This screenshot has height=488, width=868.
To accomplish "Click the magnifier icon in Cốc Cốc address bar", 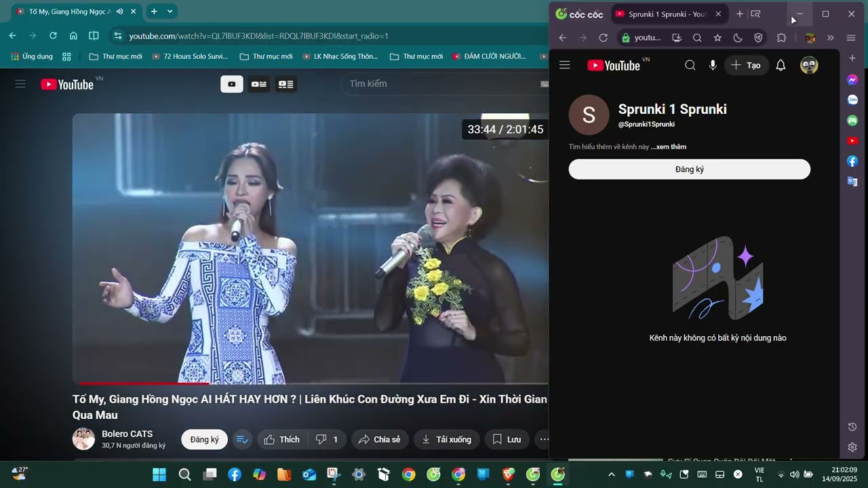I will pyautogui.click(x=697, y=38).
